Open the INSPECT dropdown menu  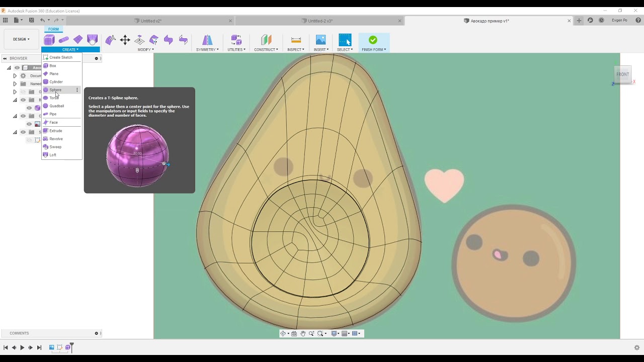(296, 50)
